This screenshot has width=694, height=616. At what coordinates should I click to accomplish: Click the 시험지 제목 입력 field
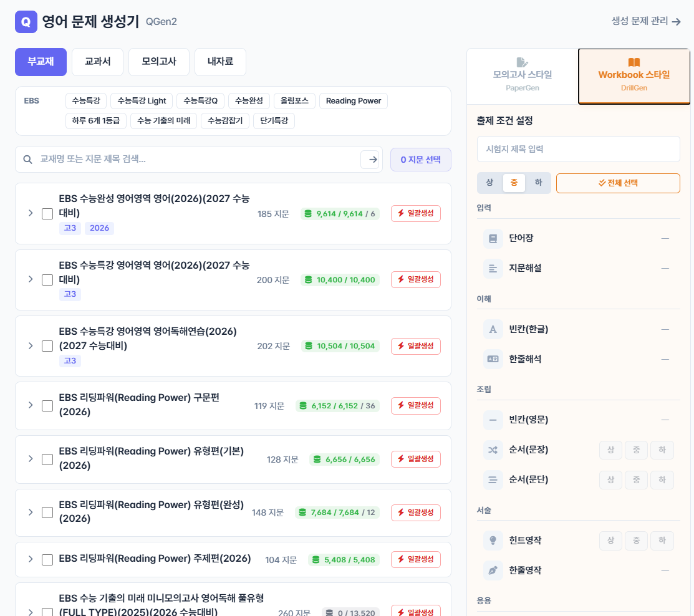pyautogui.click(x=579, y=149)
